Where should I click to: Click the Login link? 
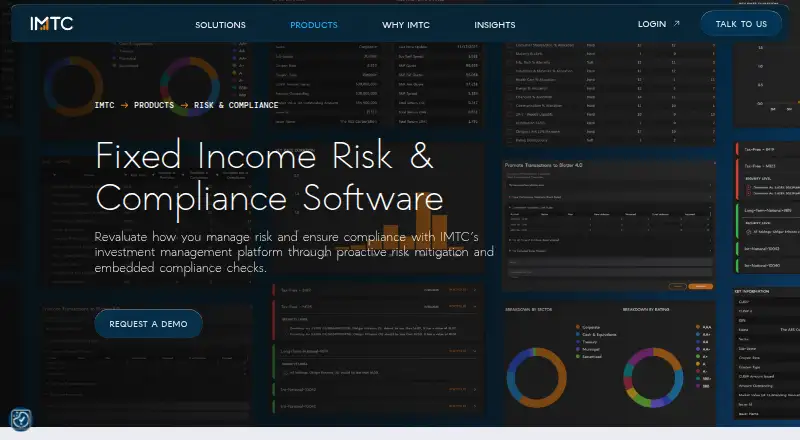652,24
